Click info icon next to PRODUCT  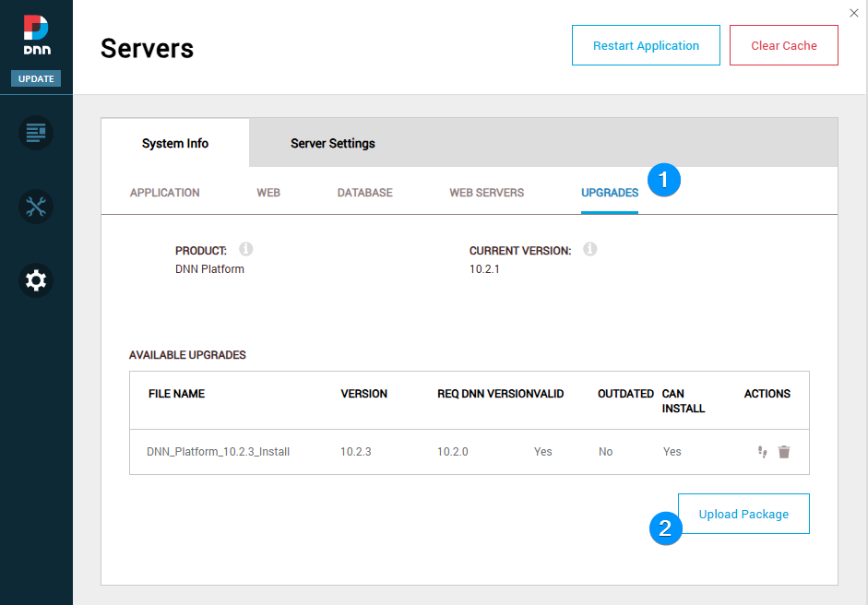click(x=245, y=249)
